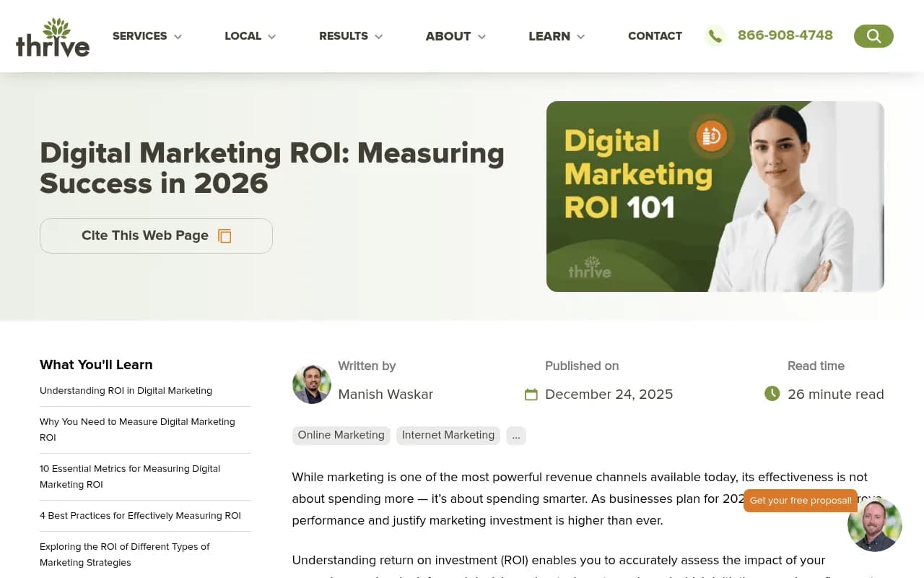The height and width of the screenshot is (578, 924).
Task: Call phone number 866-908-4748
Action: click(x=785, y=35)
